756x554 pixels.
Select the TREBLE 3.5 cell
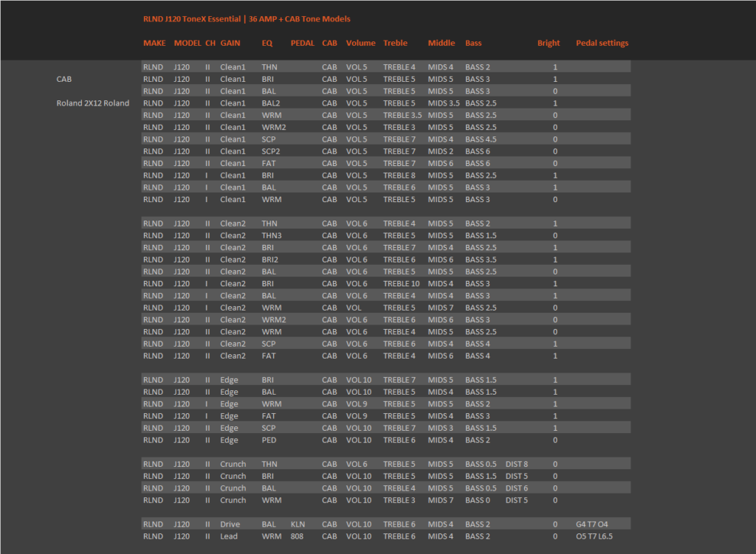pyautogui.click(x=402, y=115)
